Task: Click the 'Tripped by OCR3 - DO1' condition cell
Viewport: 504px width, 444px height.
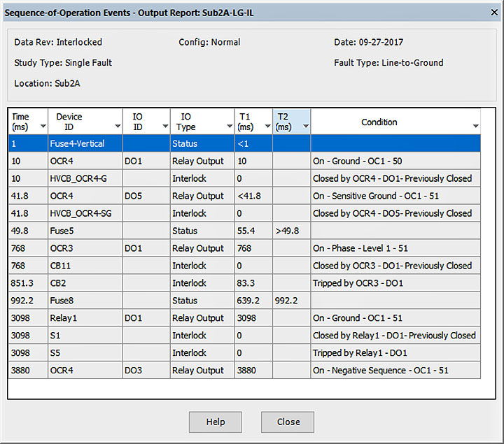Action: coord(367,283)
